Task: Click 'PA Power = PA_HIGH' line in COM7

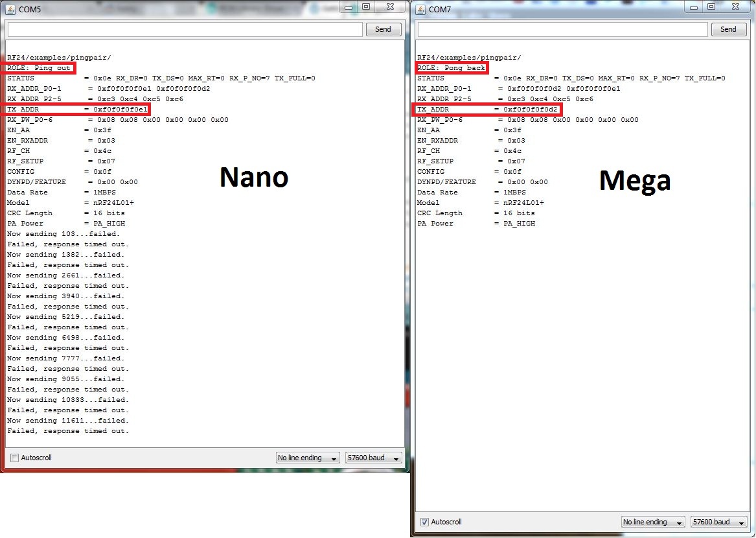Action: click(476, 224)
